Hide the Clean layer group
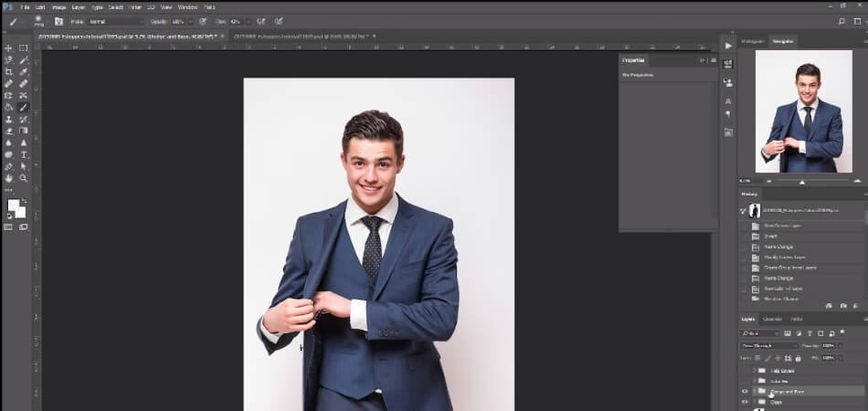Image resolution: width=868 pixels, height=411 pixels. pyautogui.click(x=745, y=402)
